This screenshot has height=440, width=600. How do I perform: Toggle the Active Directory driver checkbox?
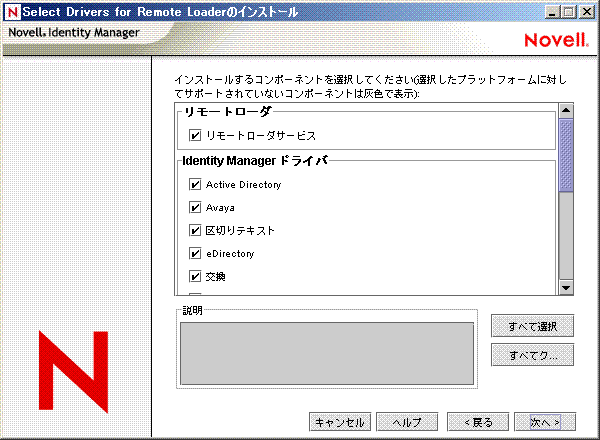pyautogui.click(x=195, y=184)
